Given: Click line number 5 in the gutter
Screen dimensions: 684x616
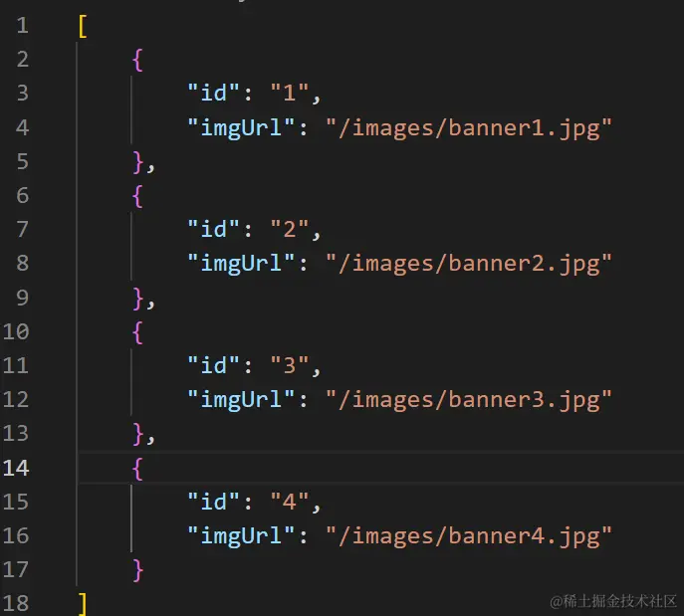Looking at the screenshot, I should point(23,162).
